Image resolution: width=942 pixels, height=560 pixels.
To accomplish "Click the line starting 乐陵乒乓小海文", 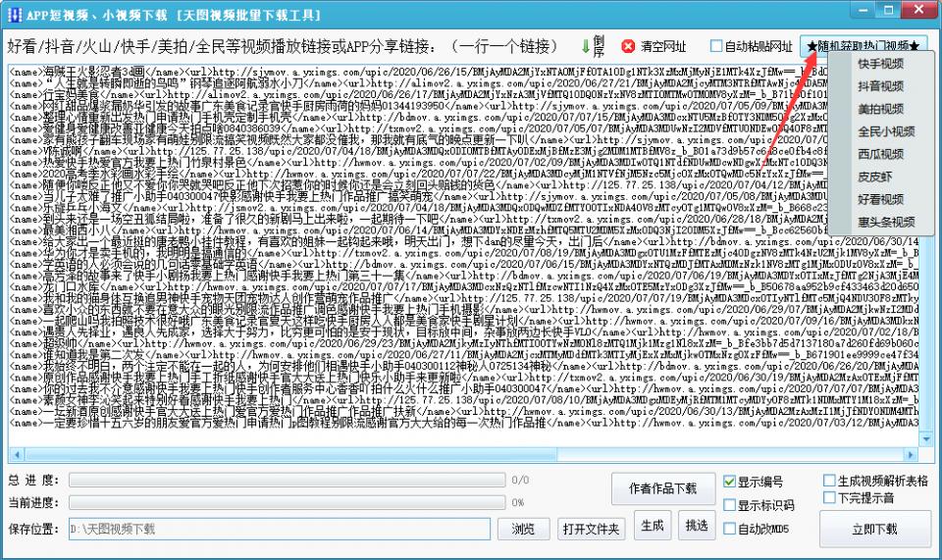I will click(x=418, y=208).
